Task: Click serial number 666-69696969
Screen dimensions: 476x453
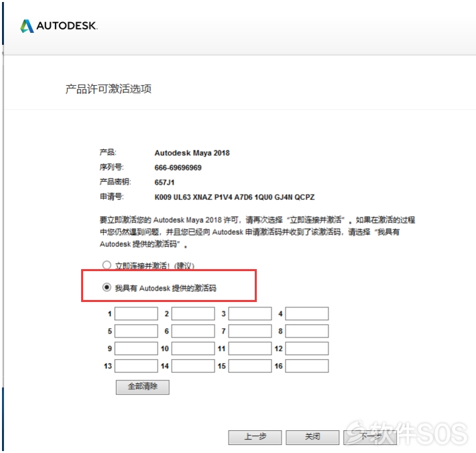Action: (178, 168)
